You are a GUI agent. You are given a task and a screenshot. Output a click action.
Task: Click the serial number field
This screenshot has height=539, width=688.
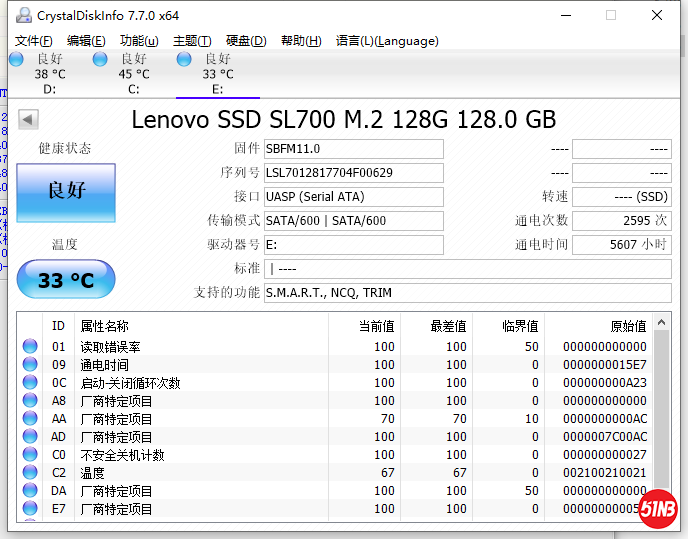coord(353,173)
